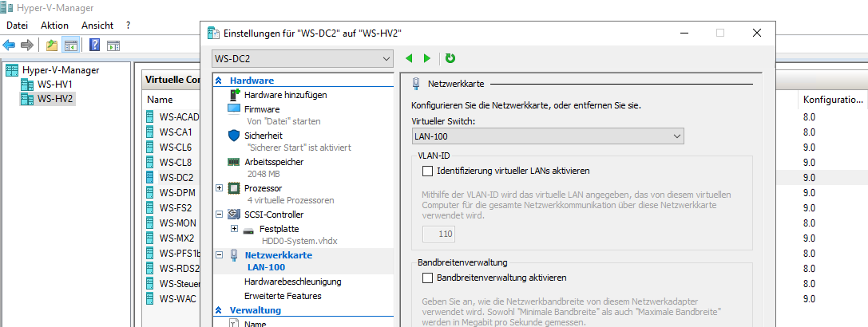Click the forward arrow in Hyper-V Manager toolbar
The width and height of the screenshot is (868, 327).
[27, 45]
